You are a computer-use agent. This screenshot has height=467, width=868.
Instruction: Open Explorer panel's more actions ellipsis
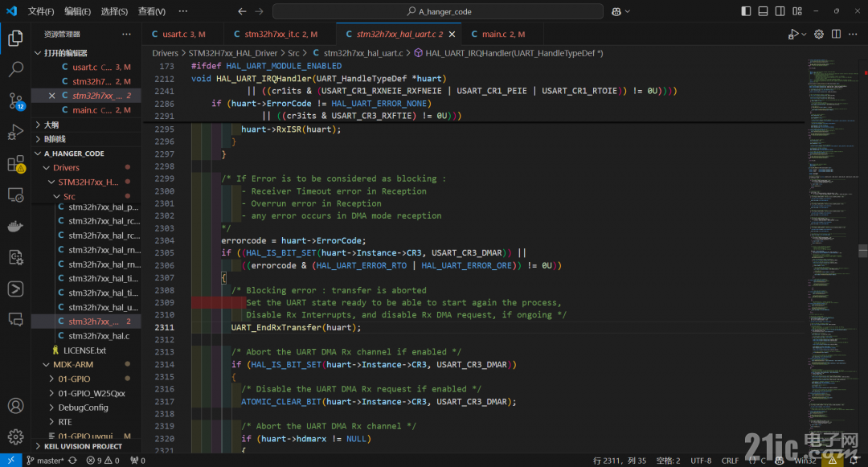(x=127, y=35)
